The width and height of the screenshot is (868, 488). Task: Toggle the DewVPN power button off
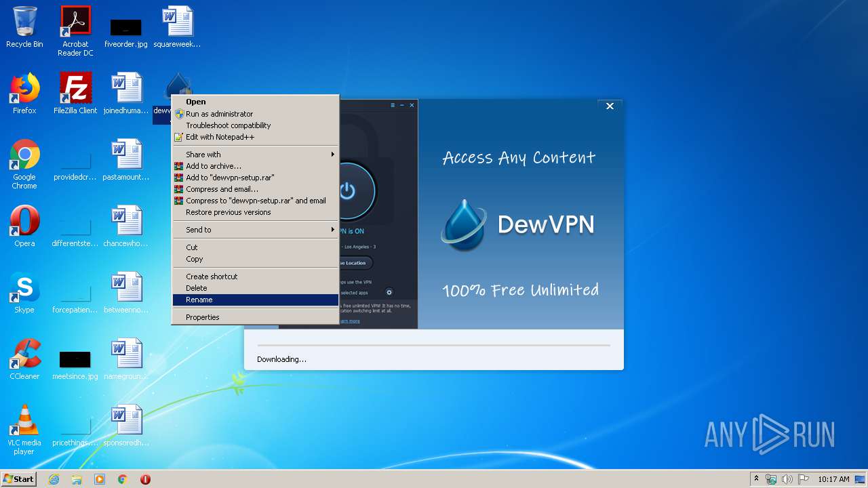point(348,190)
